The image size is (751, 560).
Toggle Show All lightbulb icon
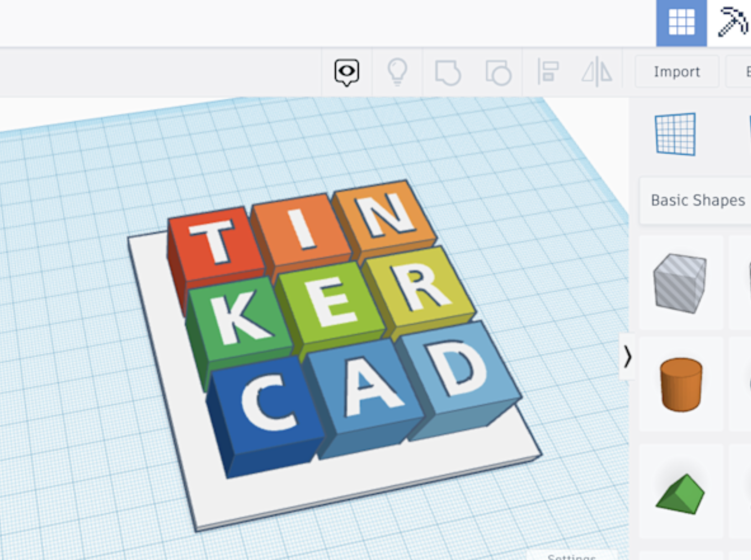coord(397,72)
